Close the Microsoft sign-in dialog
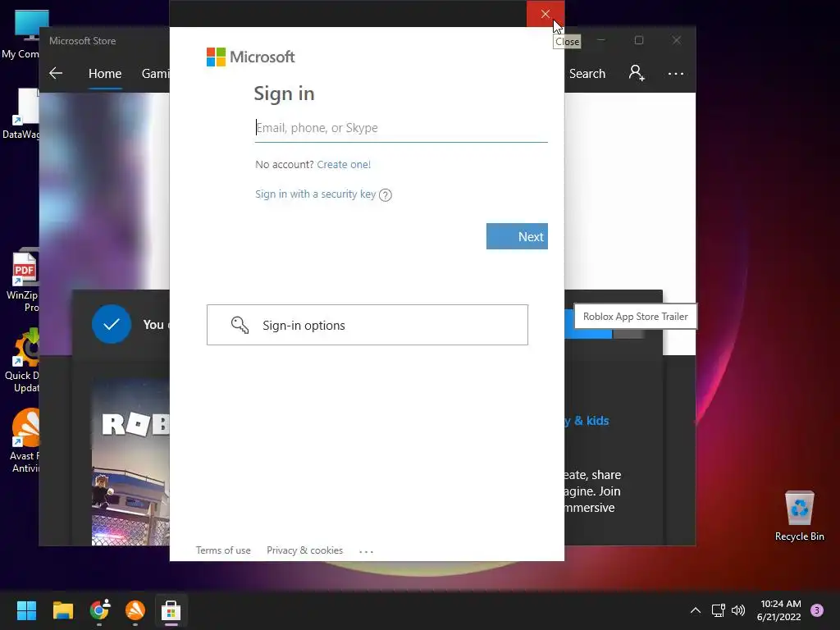 click(x=545, y=14)
